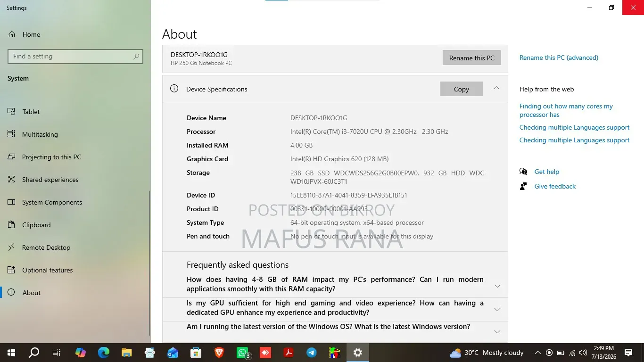Open the Windows Start menu

click(11, 353)
